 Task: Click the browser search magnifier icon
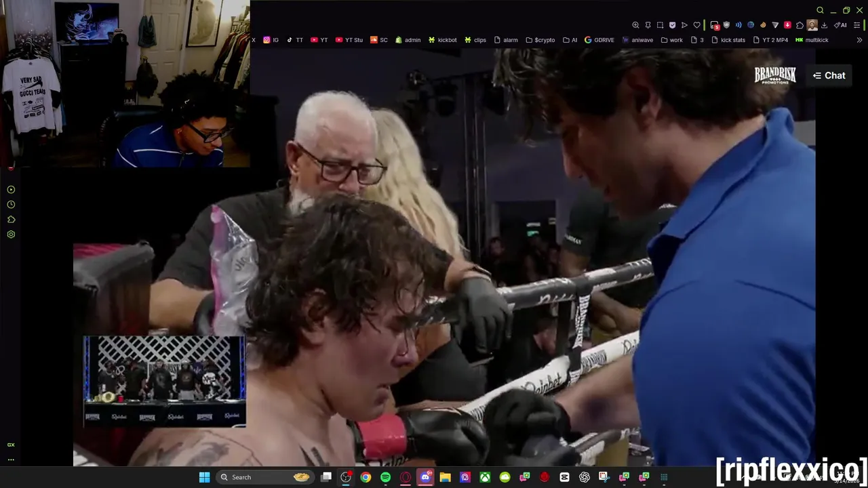pyautogui.click(x=820, y=10)
